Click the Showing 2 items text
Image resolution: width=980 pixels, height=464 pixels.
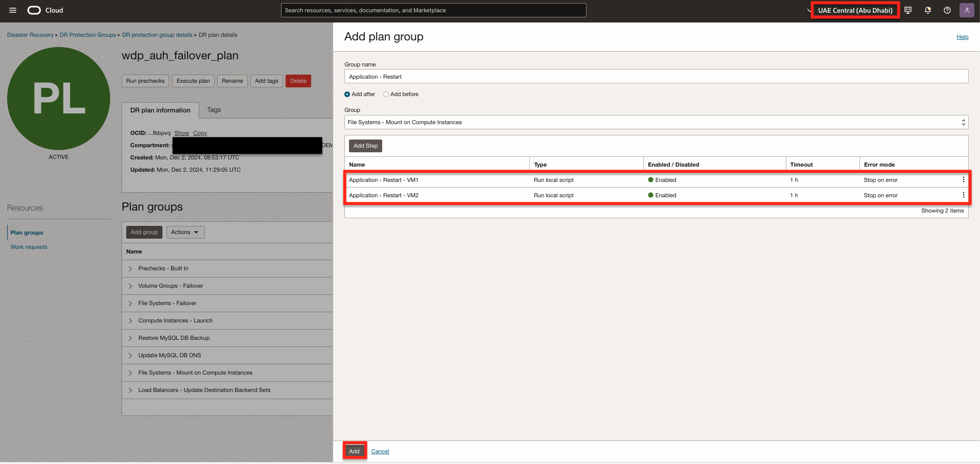click(942, 211)
